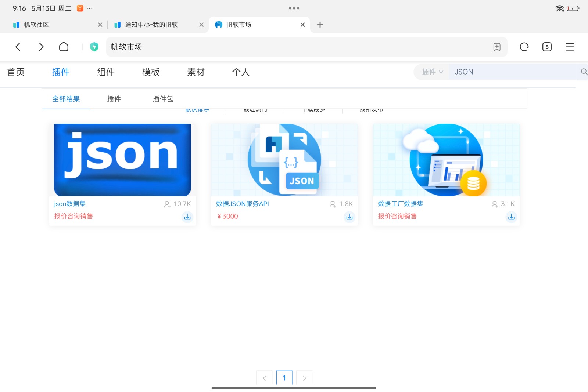
Task: Select the 全部结果 results tab
Action: pos(66,99)
